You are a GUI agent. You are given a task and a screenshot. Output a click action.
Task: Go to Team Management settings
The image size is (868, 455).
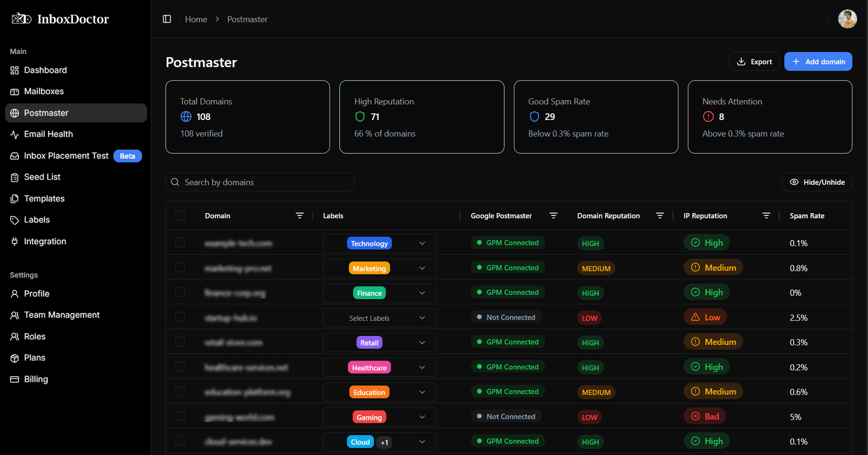tap(61, 315)
